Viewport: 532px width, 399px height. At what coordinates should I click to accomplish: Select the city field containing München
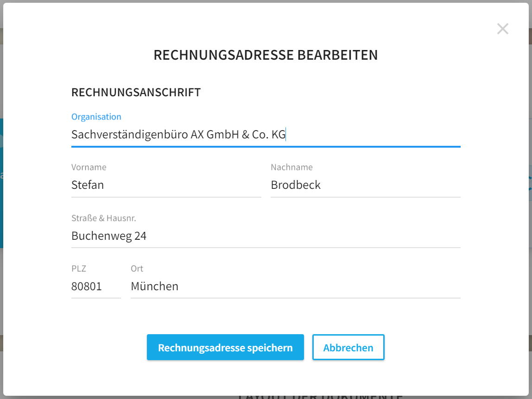(296, 287)
